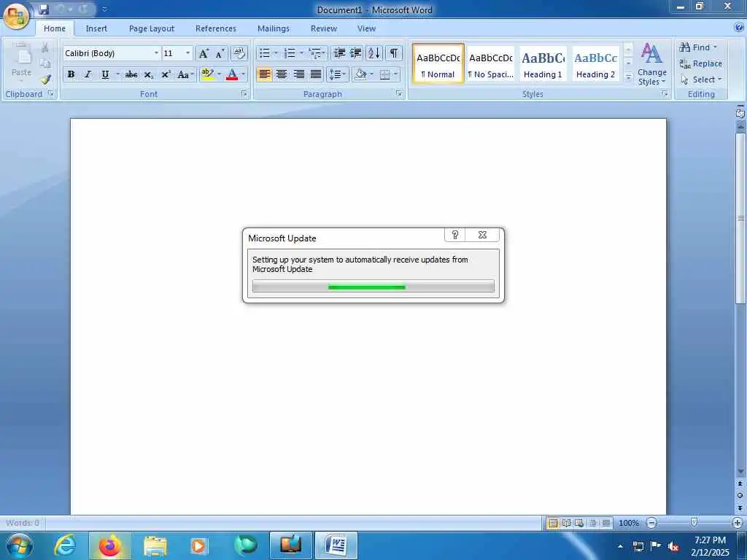Viewport: 747px width, 560px height.
Task: Apply the Heading 1 style
Action: 543,64
